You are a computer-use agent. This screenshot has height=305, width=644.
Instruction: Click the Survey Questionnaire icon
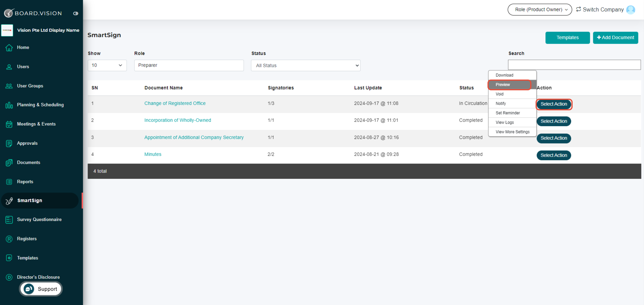tap(9, 220)
